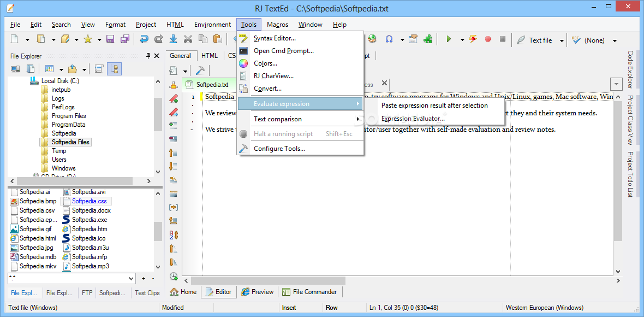This screenshot has height=317, width=644.
Task: Click the gray Stop macro square icon
Action: tap(503, 39)
